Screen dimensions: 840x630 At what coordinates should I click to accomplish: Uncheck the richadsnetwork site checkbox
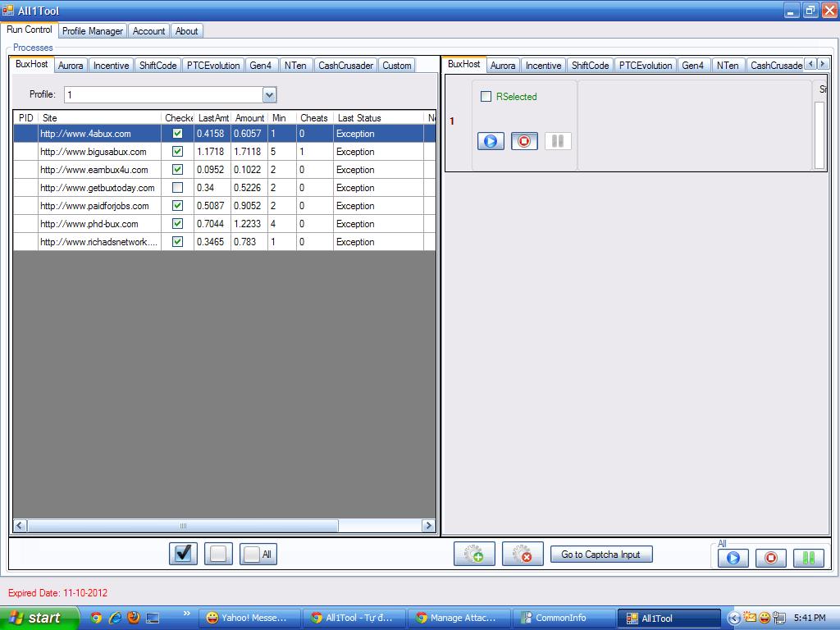pos(177,242)
